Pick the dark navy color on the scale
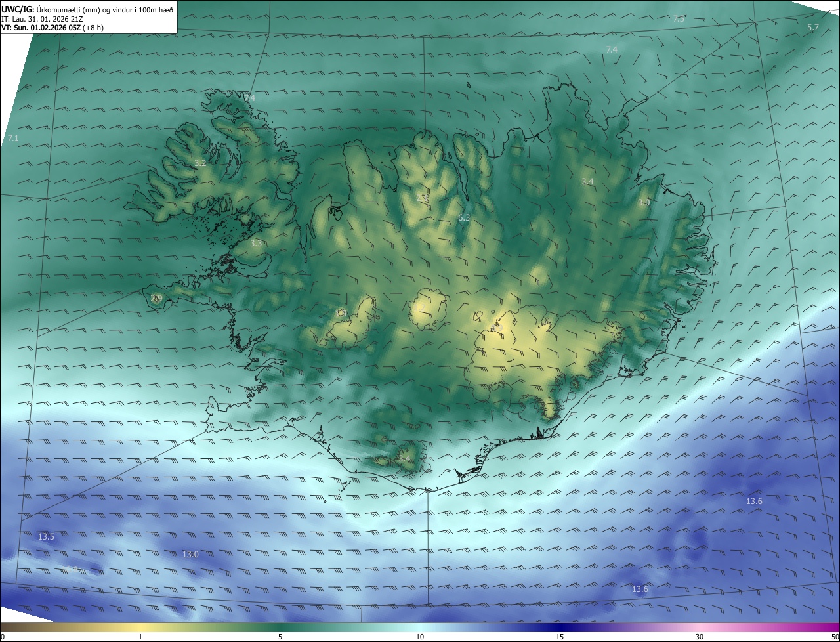840x642 pixels. (x=560, y=627)
